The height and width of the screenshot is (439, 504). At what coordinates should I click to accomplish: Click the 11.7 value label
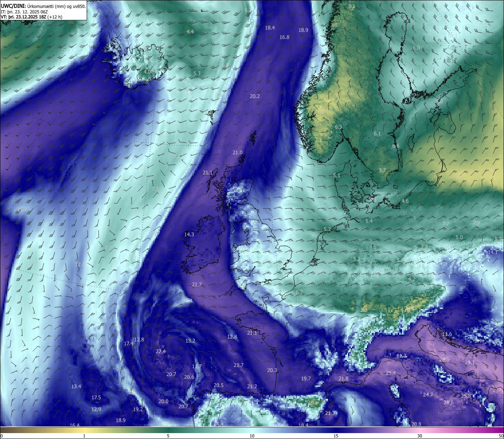pyautogui.click(x=197, y=366)
